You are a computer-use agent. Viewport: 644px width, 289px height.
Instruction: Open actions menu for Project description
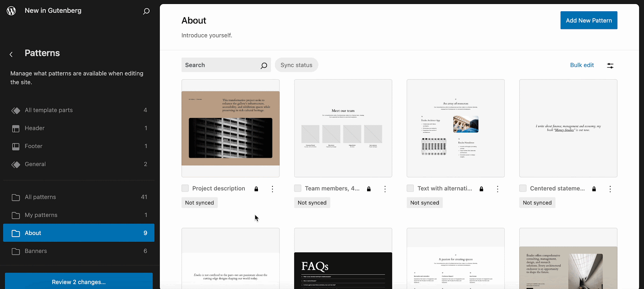point(272,189)
